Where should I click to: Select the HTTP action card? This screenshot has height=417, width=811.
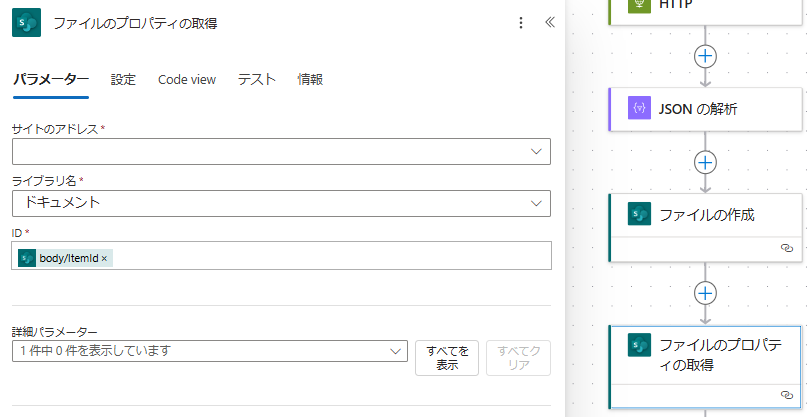pyautogui.click(x=705, y=10)
